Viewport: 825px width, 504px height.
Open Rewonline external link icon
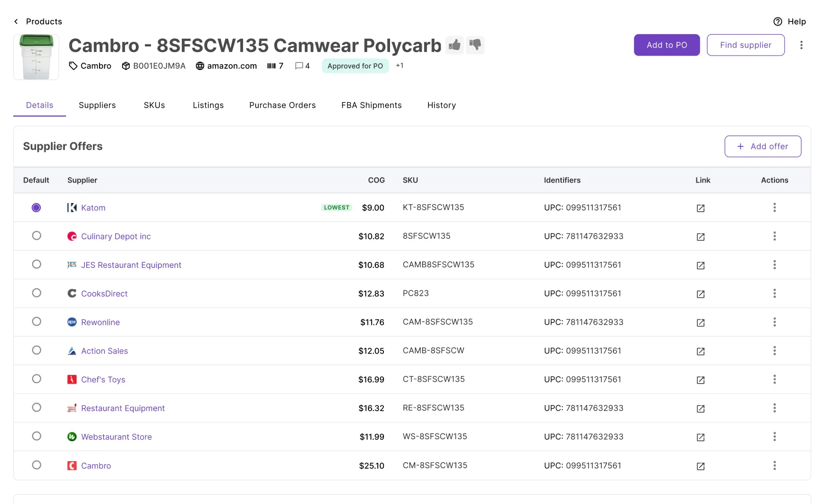[x=700, y=322]
